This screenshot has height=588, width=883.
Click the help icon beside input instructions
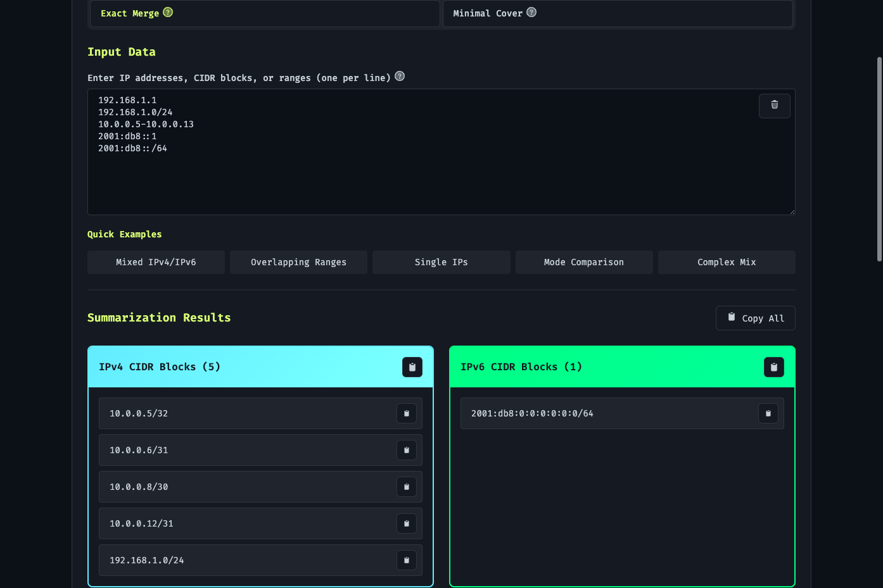400,76
